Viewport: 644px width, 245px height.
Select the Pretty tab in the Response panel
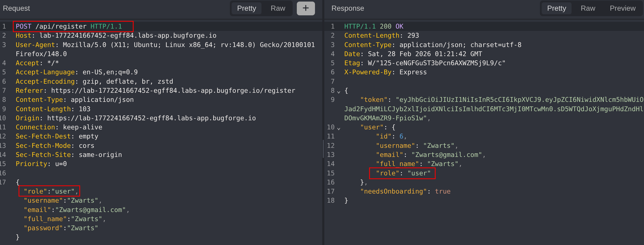coord(556,8)
